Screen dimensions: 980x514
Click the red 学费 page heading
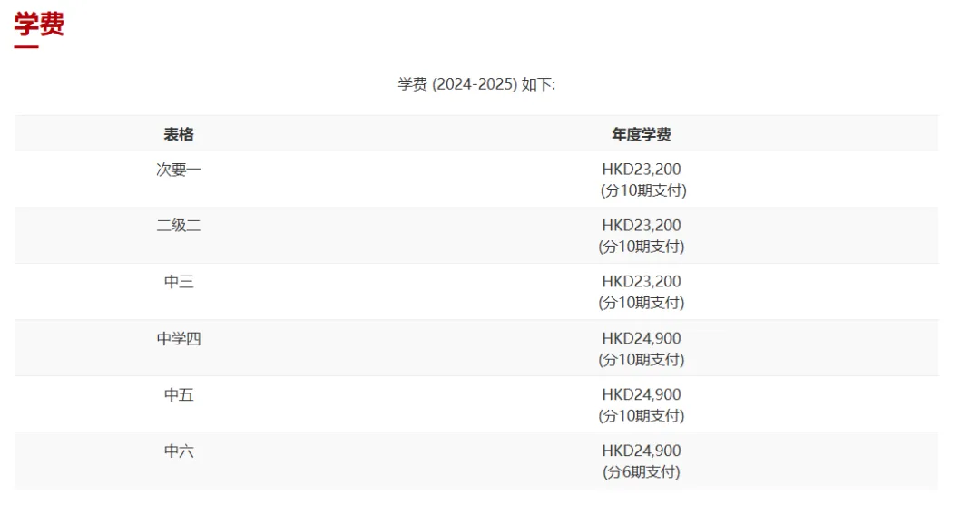coord(39,24)
